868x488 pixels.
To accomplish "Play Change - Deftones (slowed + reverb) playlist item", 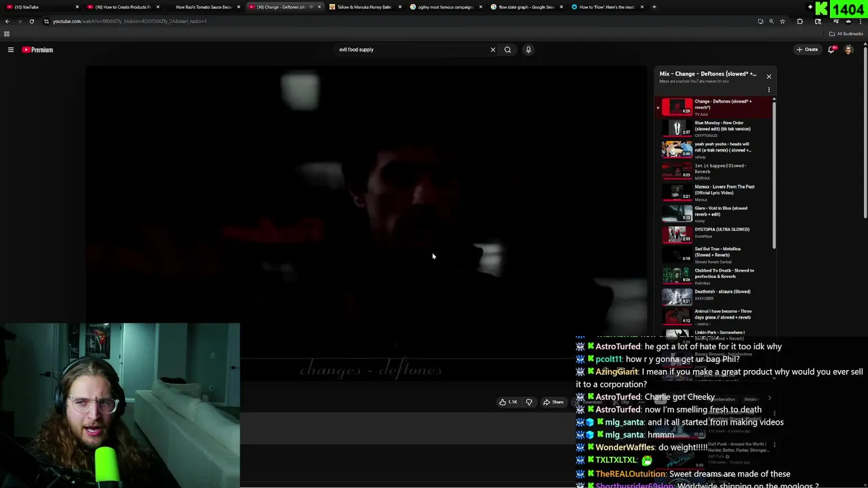I will tap(713, 107).
